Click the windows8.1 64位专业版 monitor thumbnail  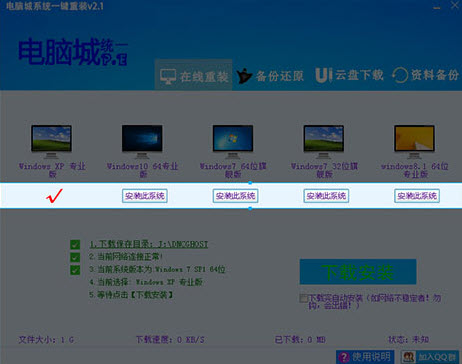coord(414,141)
